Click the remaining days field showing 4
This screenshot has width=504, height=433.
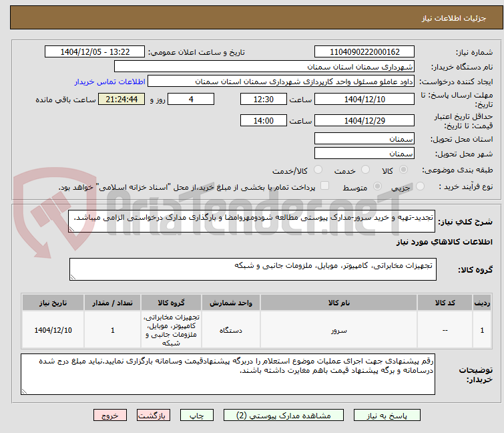click(191, 99)
